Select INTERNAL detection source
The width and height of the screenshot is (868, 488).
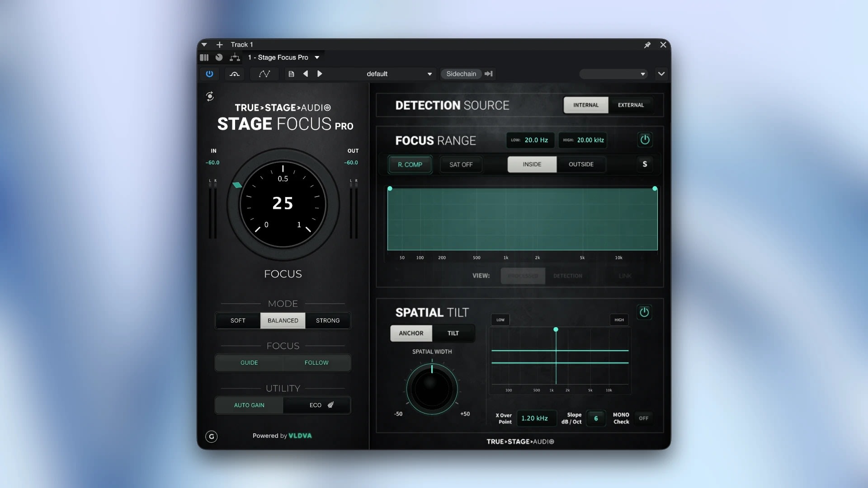[x=586, y=105]
